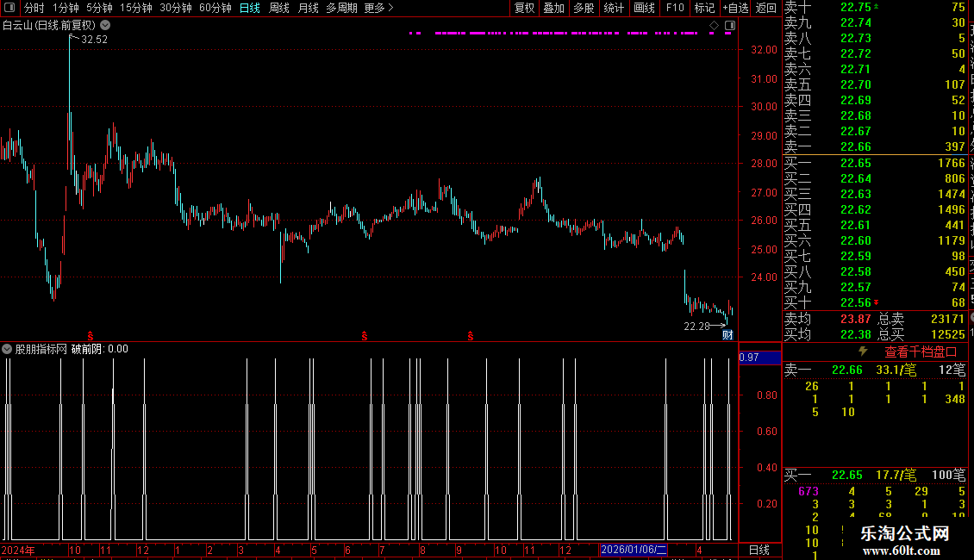Click the 买一 volume 1766
Screen dimensions: 974x560
click(952, 164)
